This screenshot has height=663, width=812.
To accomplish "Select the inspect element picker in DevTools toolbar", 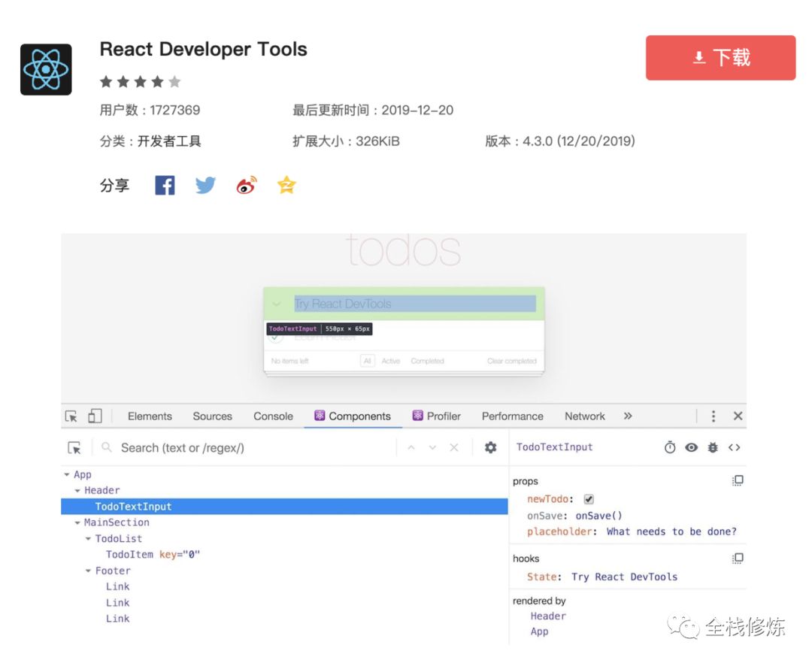I will point(73,416).
